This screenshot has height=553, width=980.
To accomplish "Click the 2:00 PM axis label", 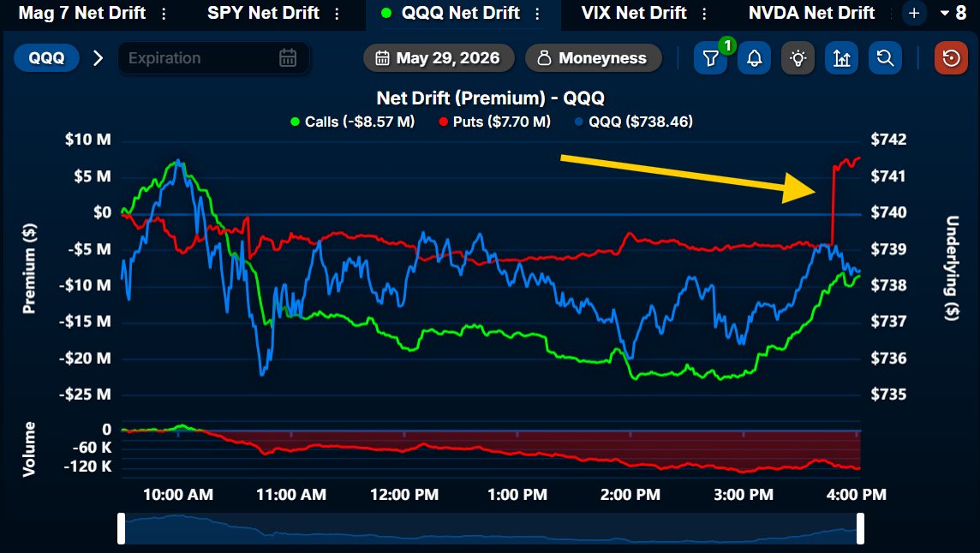I will (630, 495).
